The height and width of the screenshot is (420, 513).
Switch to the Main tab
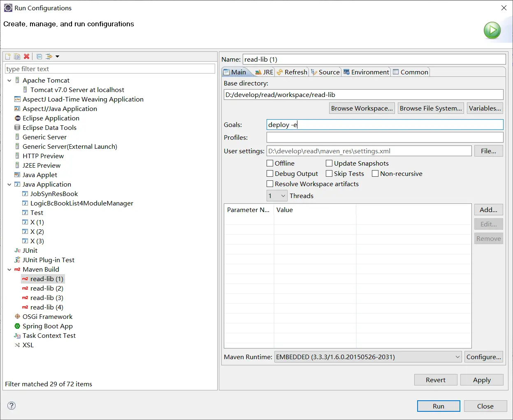pos(235,72)
